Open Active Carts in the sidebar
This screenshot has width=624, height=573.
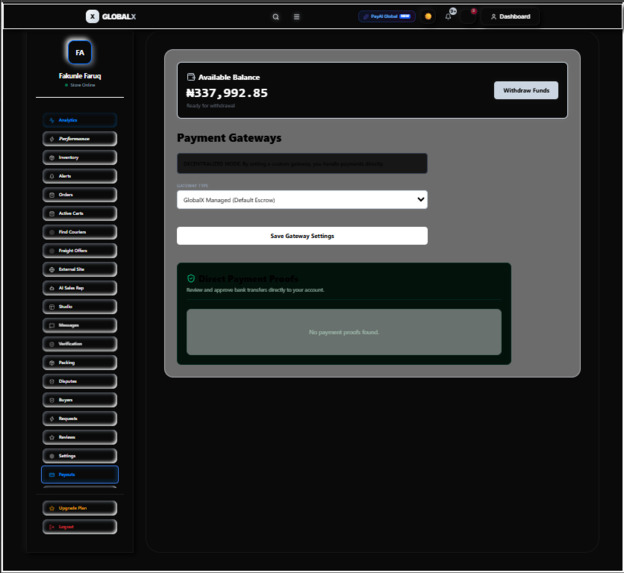coord(80,213)
